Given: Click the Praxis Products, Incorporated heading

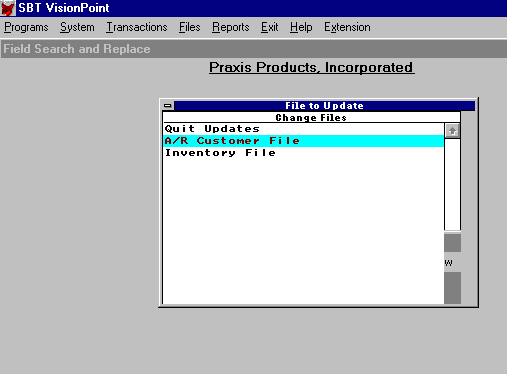Looking at the screenshot, I should click(x=312, y=68).
